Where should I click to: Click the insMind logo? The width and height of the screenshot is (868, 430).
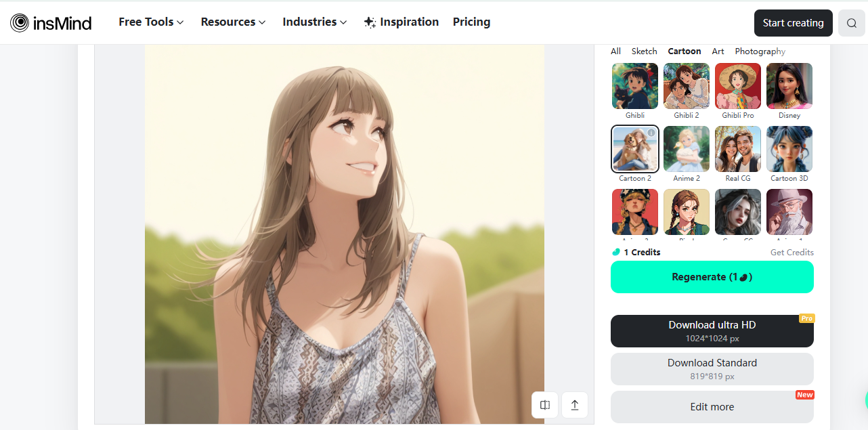51,22
